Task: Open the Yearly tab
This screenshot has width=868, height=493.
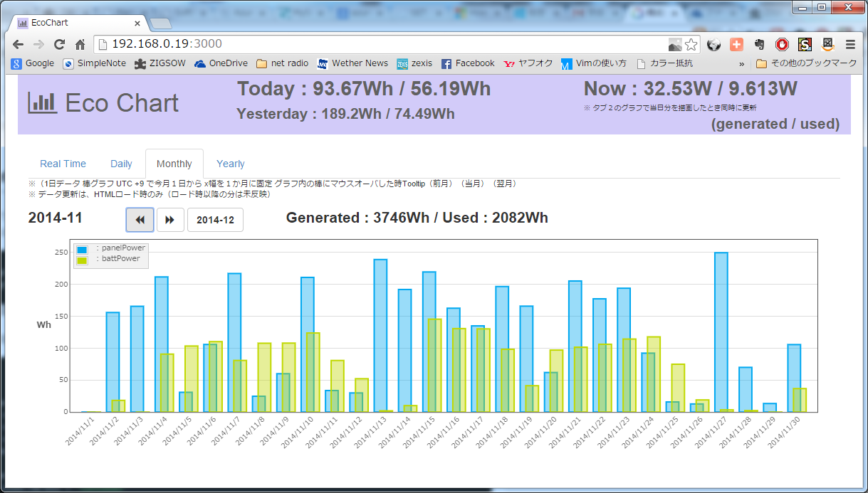Action: point(231,164)
